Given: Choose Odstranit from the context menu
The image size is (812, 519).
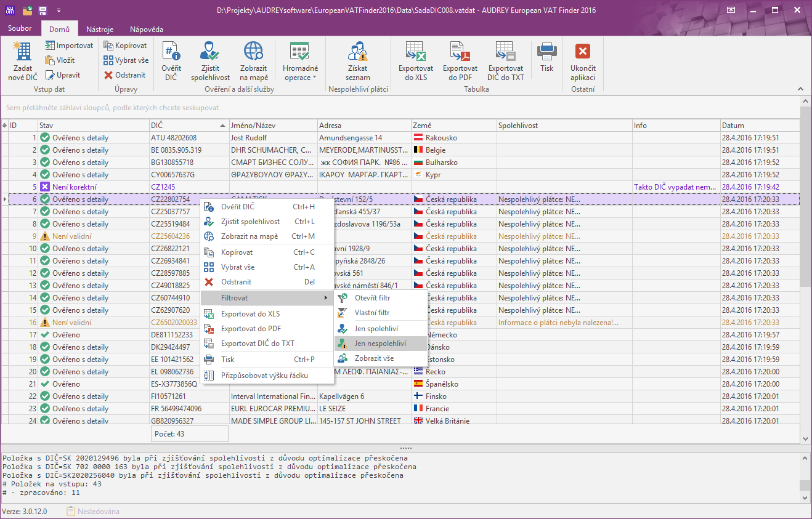Looking at the screenshot, I should click(x=236, y=282).
